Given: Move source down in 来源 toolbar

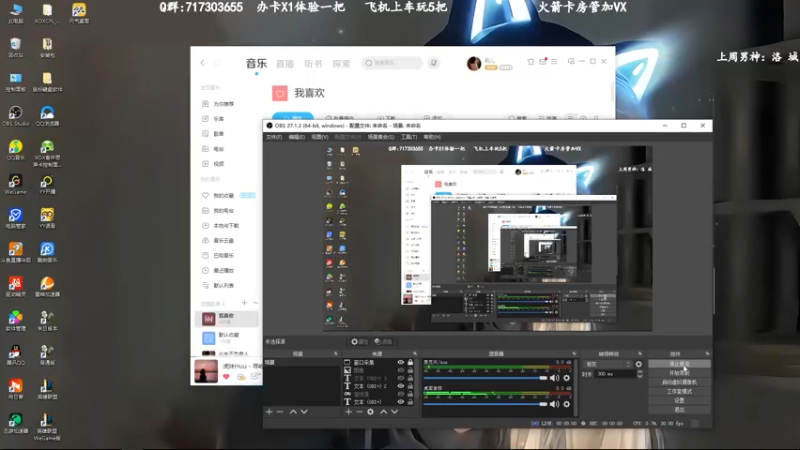Looking at the screenshot, I should point(394,412).
